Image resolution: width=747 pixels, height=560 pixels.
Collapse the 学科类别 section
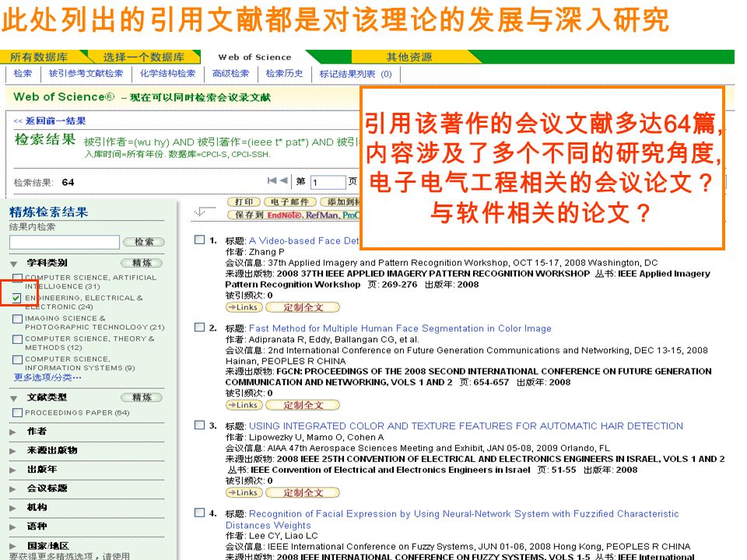tap(14, 264)
